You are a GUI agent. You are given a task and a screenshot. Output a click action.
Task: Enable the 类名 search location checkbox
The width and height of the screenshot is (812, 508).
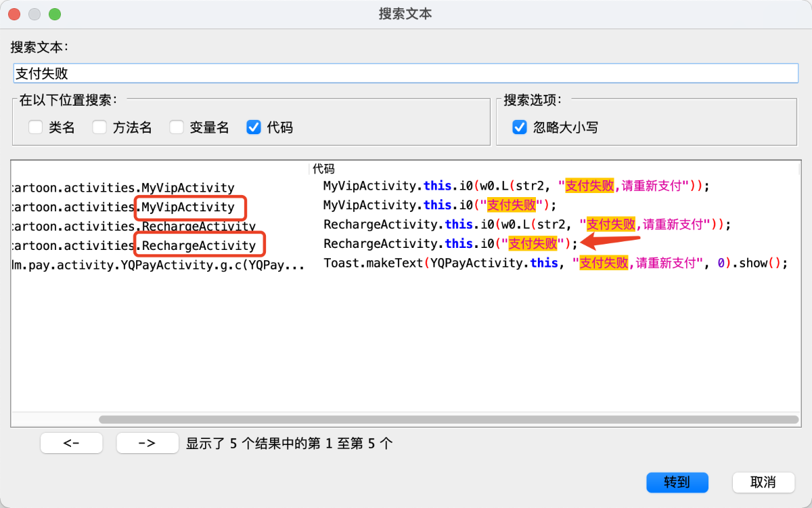pos(37,127)
